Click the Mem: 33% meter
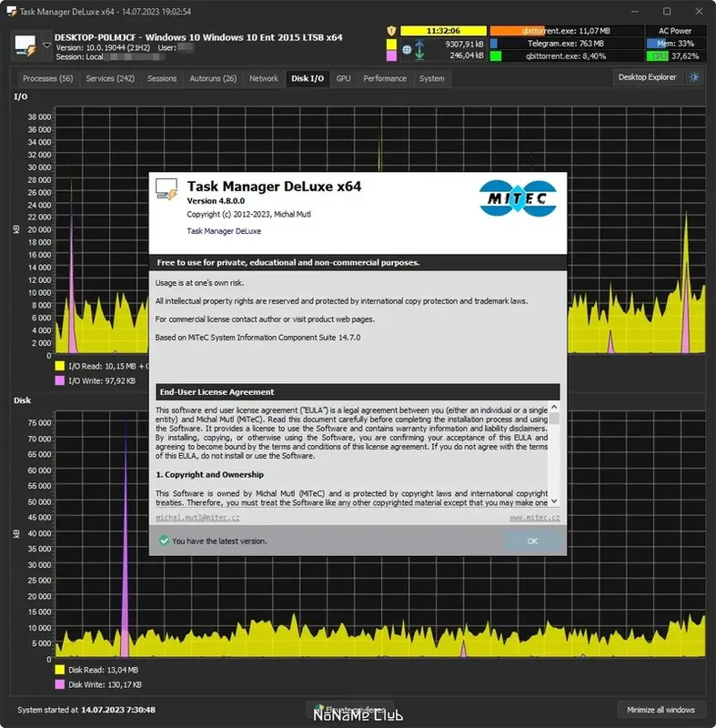Viewport: 716px width, 728px height. [675, 43]
